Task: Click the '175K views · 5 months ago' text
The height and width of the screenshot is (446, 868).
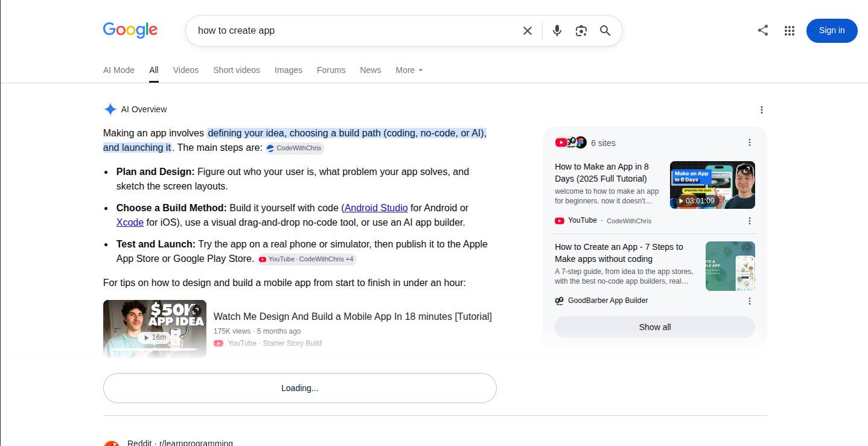Action: click(x=257, y=331)
